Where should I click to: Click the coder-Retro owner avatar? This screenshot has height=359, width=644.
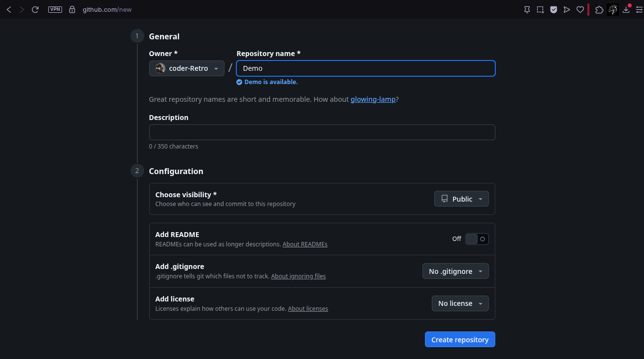(x=161, y=68)
